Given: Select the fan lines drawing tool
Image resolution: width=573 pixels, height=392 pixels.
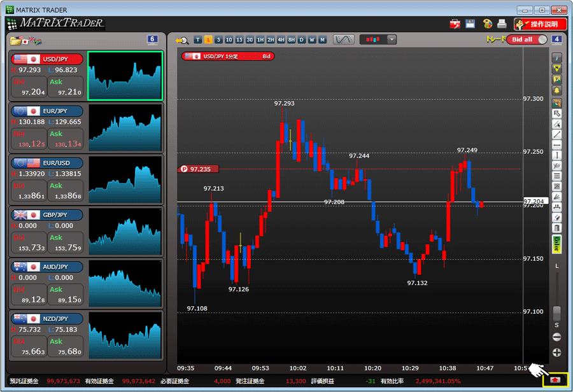Looking at the screenshot, I should pyautogui.click(x=556, y=197).
